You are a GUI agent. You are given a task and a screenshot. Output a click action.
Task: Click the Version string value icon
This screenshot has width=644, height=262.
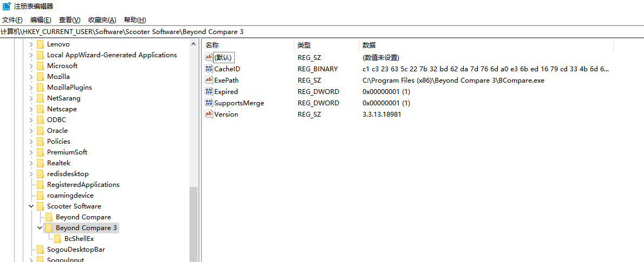pyautogui.click(x=209, y=115)
